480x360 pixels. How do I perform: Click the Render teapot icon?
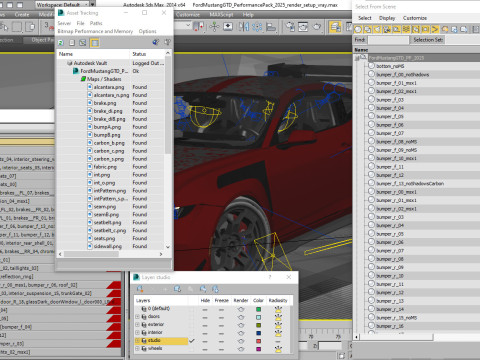tap(317, 27)
